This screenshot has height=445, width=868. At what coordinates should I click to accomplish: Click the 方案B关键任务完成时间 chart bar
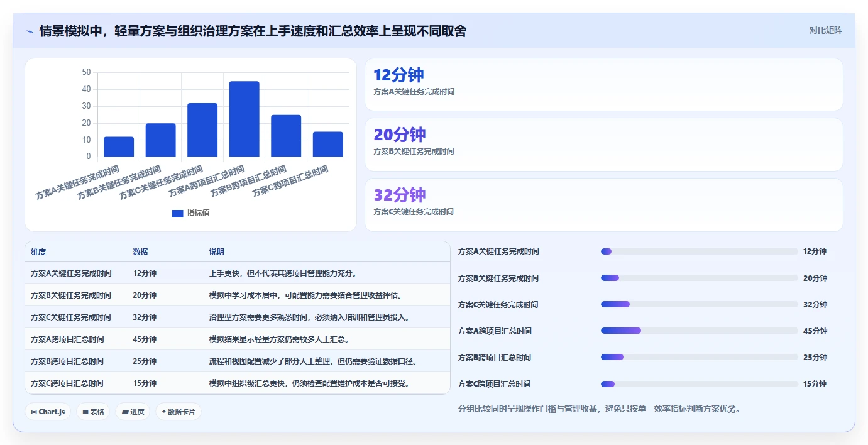coord(160,140)
